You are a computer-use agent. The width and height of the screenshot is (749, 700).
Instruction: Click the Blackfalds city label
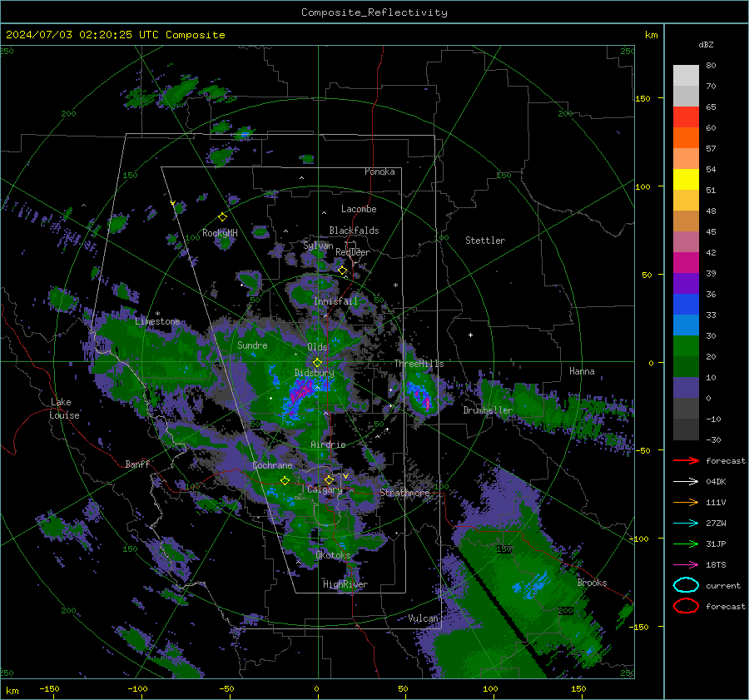[354, 231]
